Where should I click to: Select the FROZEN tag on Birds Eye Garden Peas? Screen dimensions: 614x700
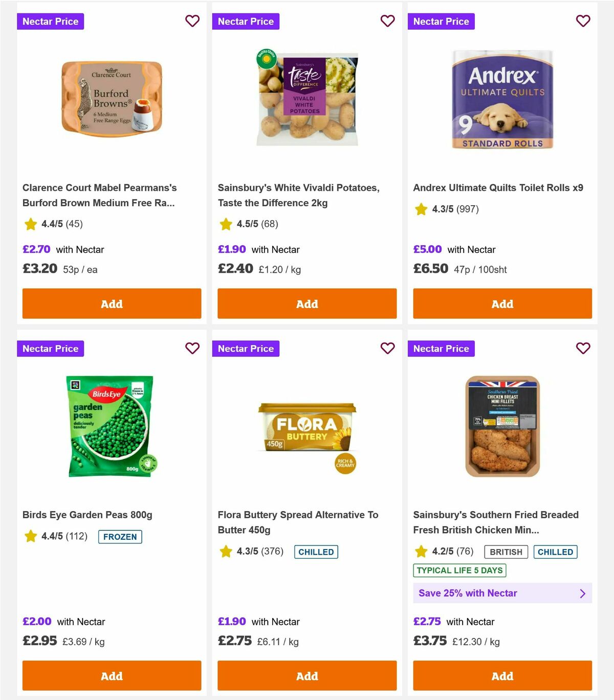[x=120, y=537]
